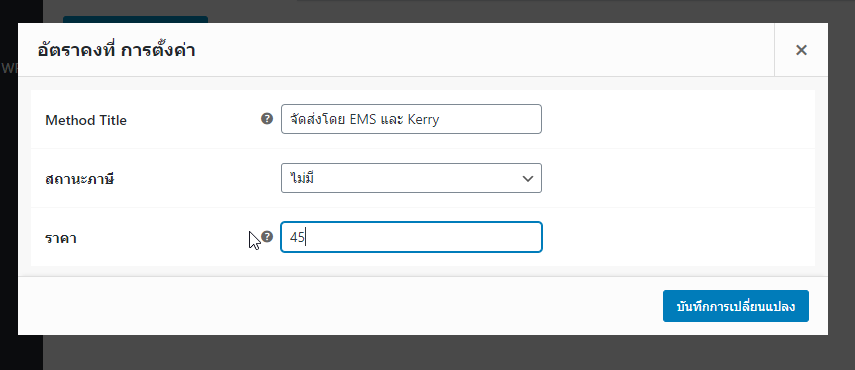Screen dimensions: 855x370
Task: Place cursor in the ราคา price field
Action: click(411, 237)
